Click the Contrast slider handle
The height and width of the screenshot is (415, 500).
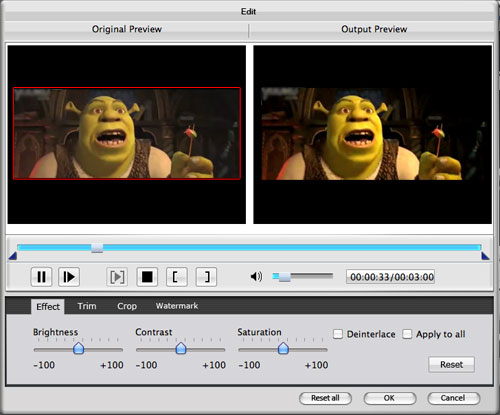coord(181,348)
